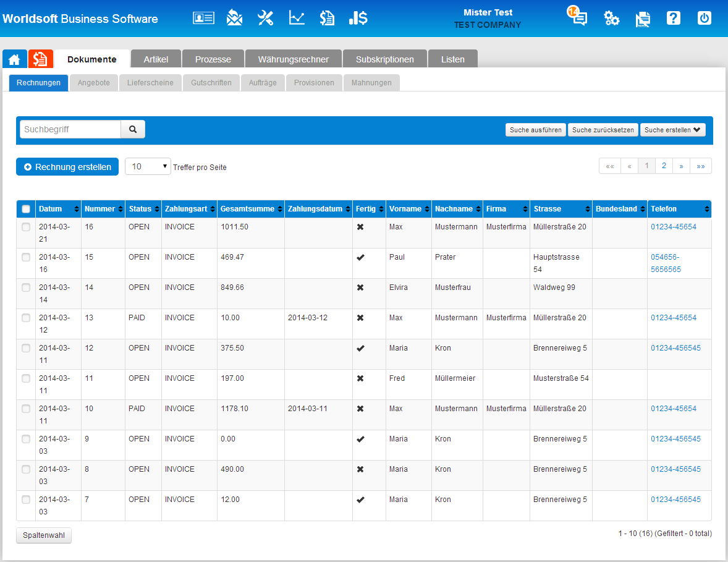
Task: Select the orange invoice module icon tab
Action: [40, 59]
